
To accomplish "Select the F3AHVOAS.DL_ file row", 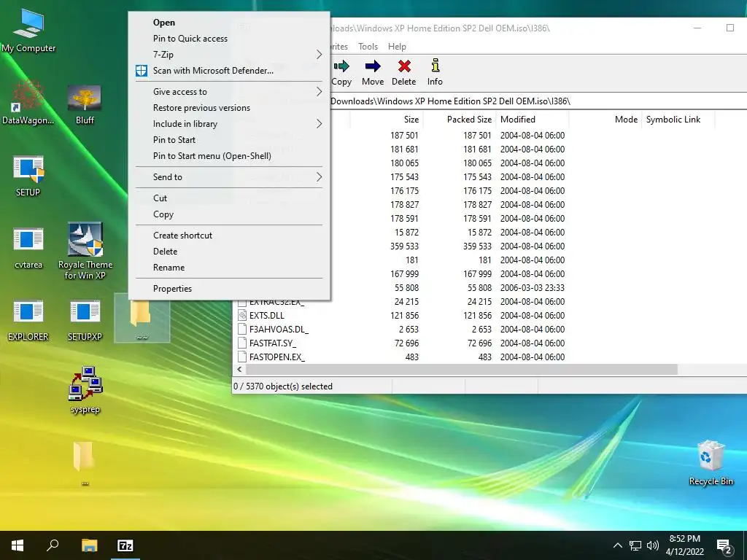I will (x=489, y=330).
